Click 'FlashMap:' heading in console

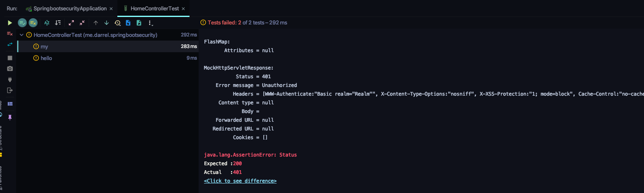tap(216, 42)
